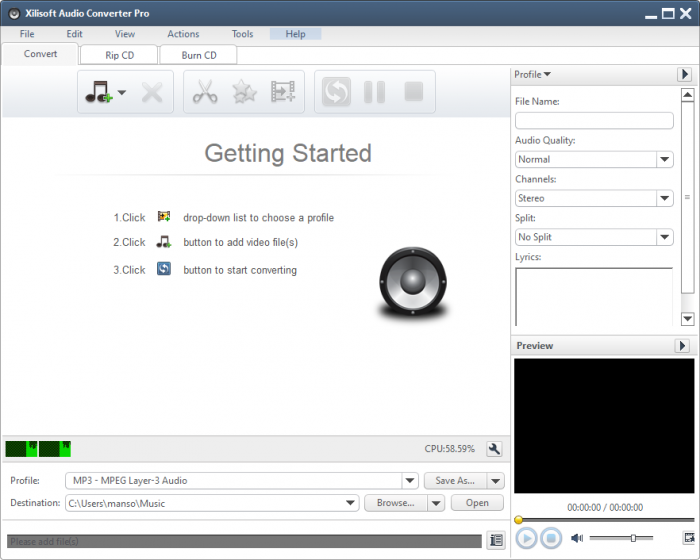Image resolution: width=700 pixels, height=560 pixels.
Task: Click the Browse... button
Action: coord(395,503)
